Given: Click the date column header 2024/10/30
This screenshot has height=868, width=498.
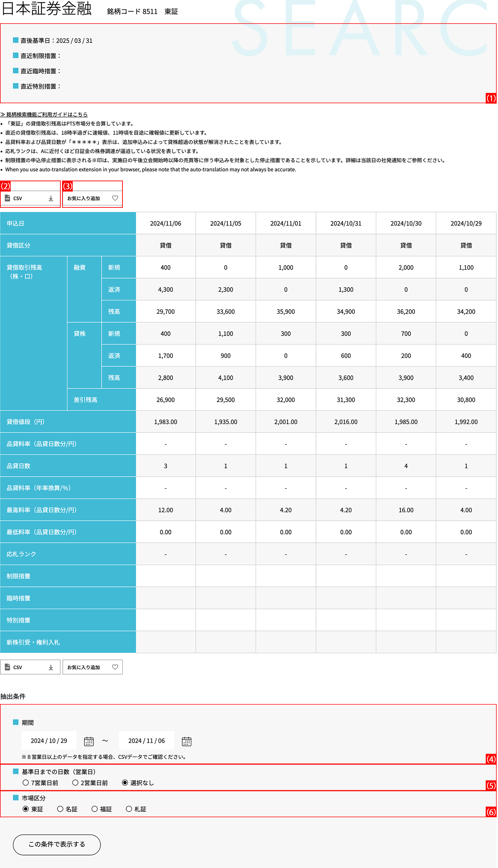Looking at the screenshot, I should point(406,223).
